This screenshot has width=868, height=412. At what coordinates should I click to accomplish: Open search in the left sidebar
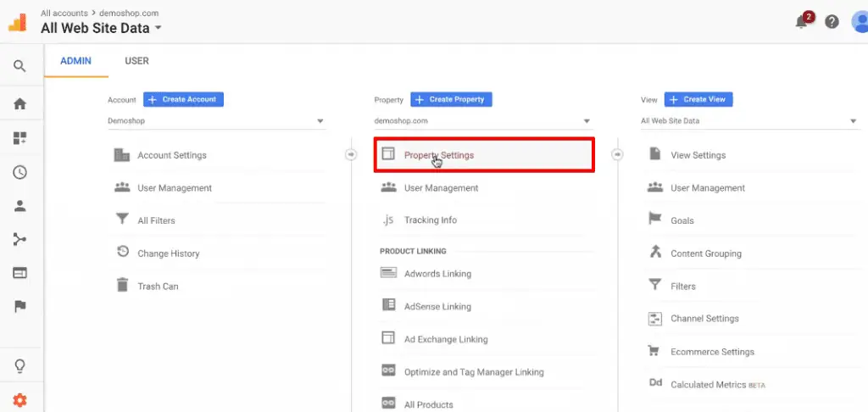[20, 66]
